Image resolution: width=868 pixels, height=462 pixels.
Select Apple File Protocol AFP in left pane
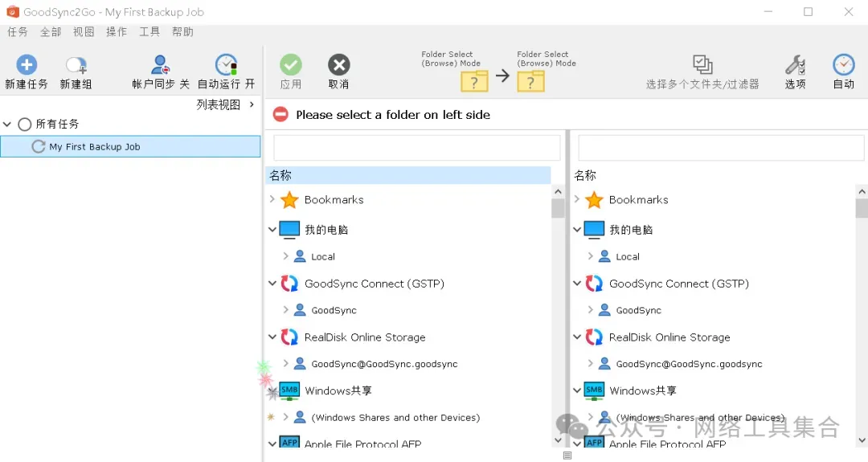coord(362,444)
